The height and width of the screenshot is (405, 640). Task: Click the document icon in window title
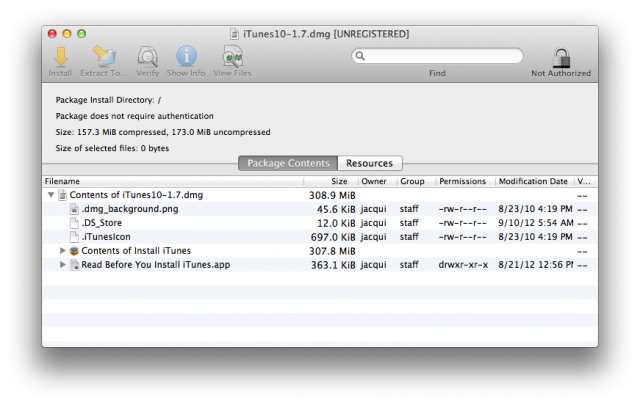pyautogui.click(x=234, y=34)
